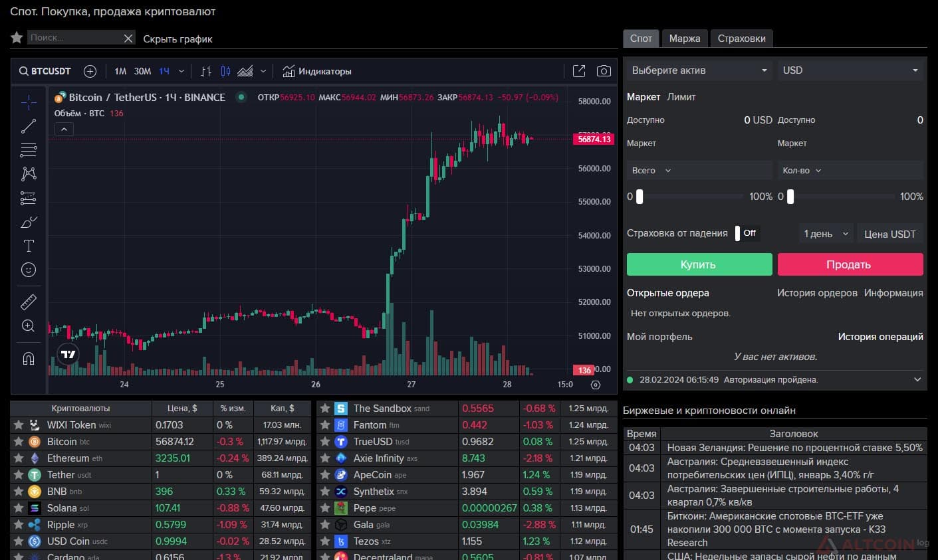The width and height of the screenshot is (938, 560).
Task: Select the chart patterns tool
Action: click(x=29, y=173)
